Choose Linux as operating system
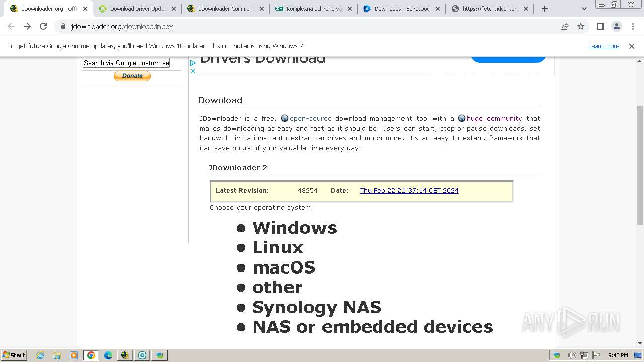The height and width of the screenshot is (362, 644). pyautogui.click(x=278, y=247)
